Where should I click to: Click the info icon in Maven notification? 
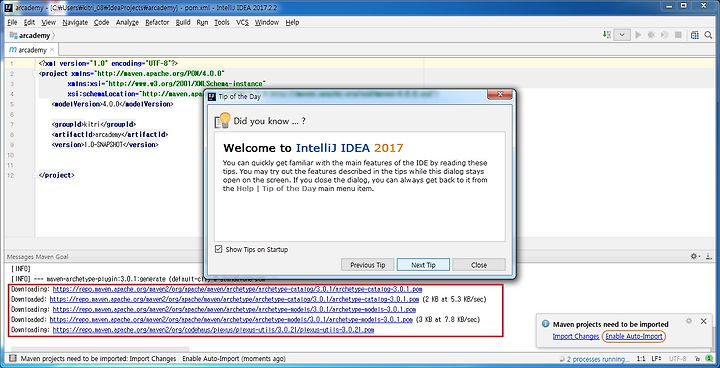click(546, 324)
